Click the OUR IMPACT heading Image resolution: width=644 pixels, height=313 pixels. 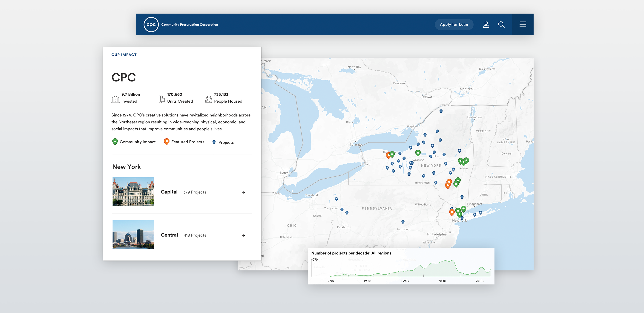[124, 55]
